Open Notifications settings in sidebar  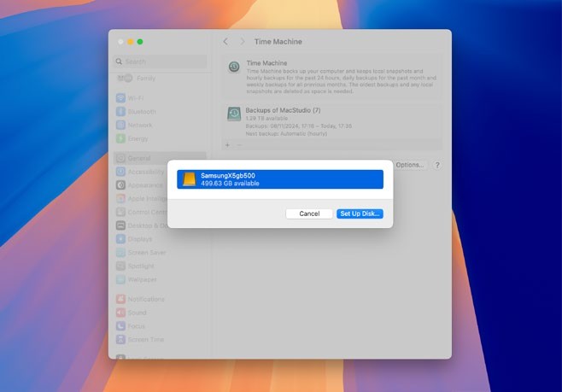click(x=140, y=299)
